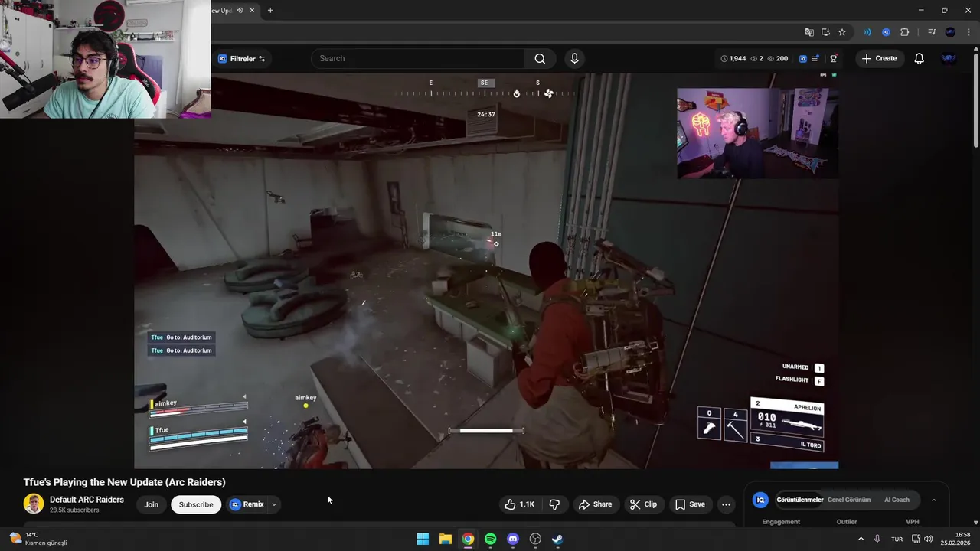Click the Create button
The width and height of the screenshot is (980, 551).
[879, 59]
